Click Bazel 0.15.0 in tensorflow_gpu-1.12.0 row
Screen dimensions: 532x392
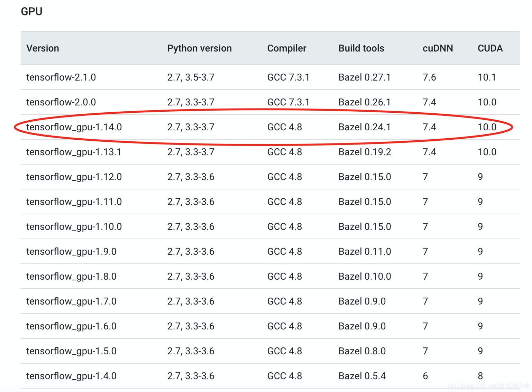[x=365, y=177]
